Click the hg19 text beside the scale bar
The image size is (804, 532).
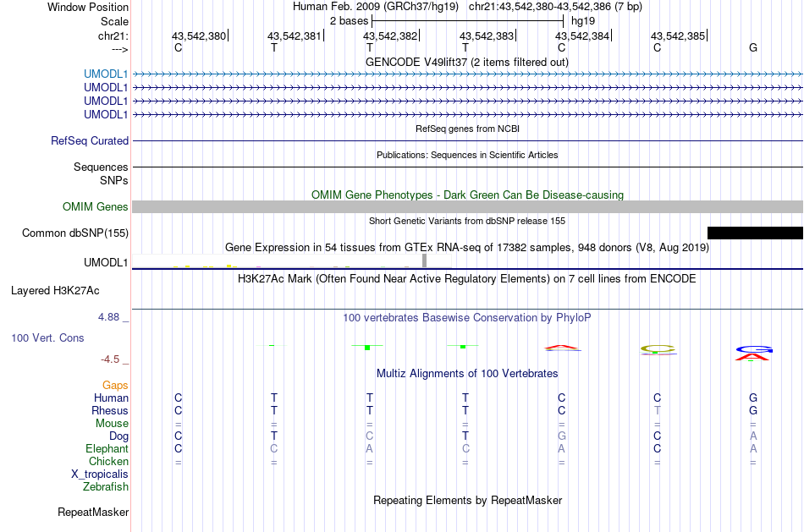pos(583,21)
